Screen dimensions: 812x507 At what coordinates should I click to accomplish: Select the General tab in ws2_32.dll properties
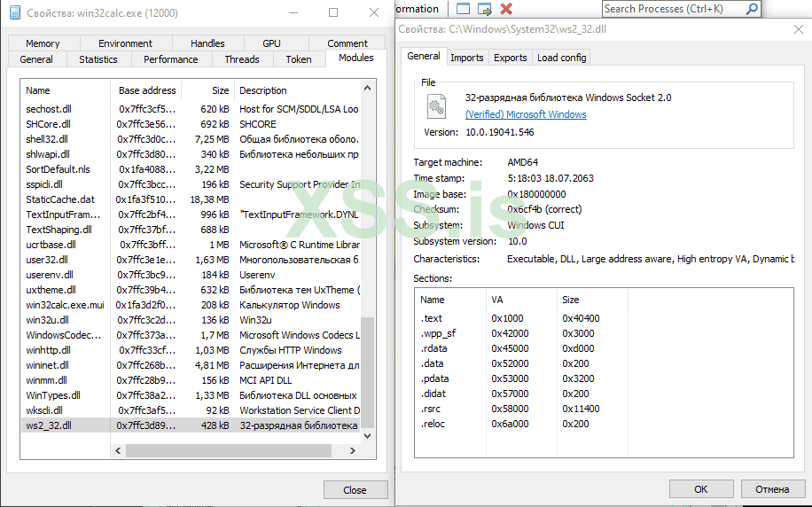click(x=424, y=56)
